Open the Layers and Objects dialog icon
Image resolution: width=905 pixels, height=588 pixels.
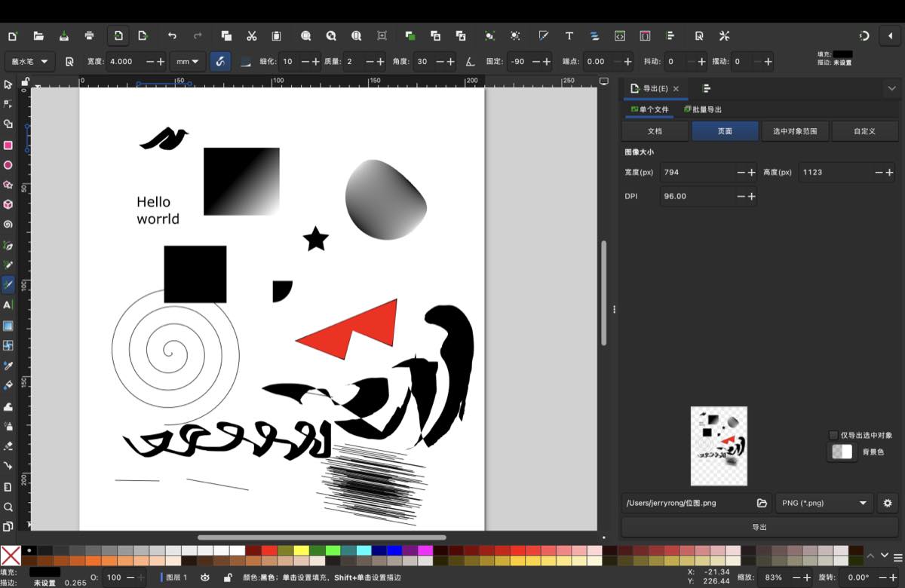point(594,35)
